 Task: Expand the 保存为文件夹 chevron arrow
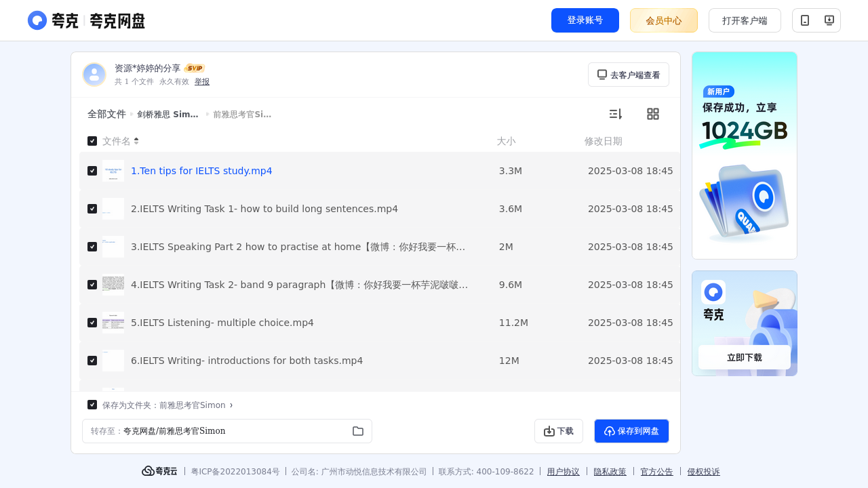pyautogui.click(x=231, y=405)
